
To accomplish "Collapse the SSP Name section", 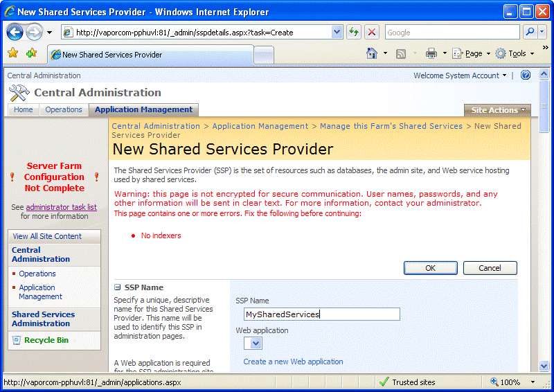I will point(117,287).
